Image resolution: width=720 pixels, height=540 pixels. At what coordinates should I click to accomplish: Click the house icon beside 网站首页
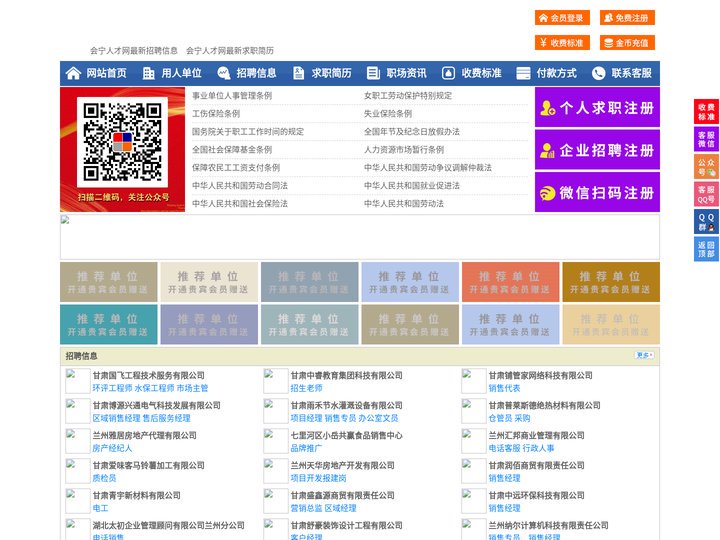(73, 73)
